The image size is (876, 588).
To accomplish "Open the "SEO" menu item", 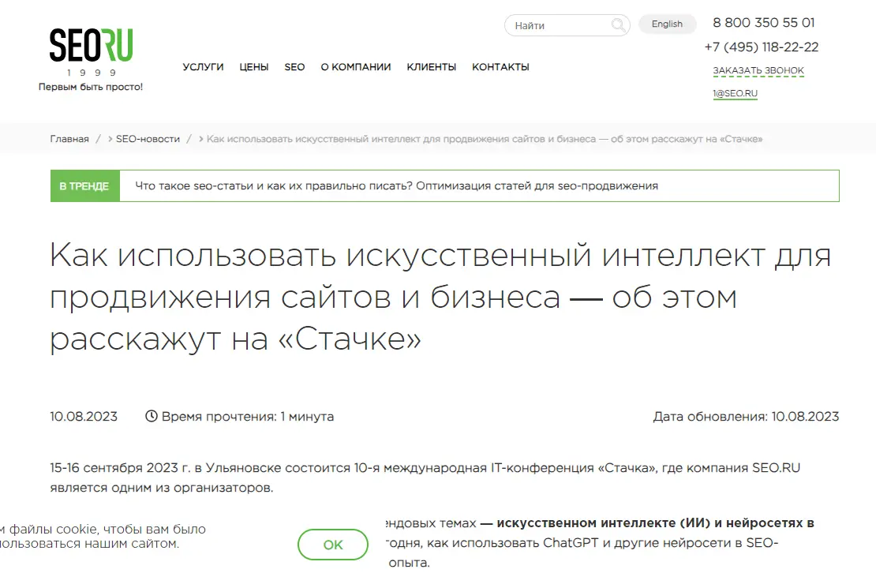I will 294,67.
